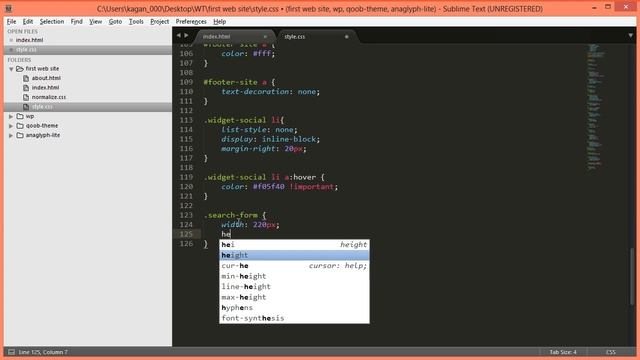Click inside the code minimap

point(596,106)
